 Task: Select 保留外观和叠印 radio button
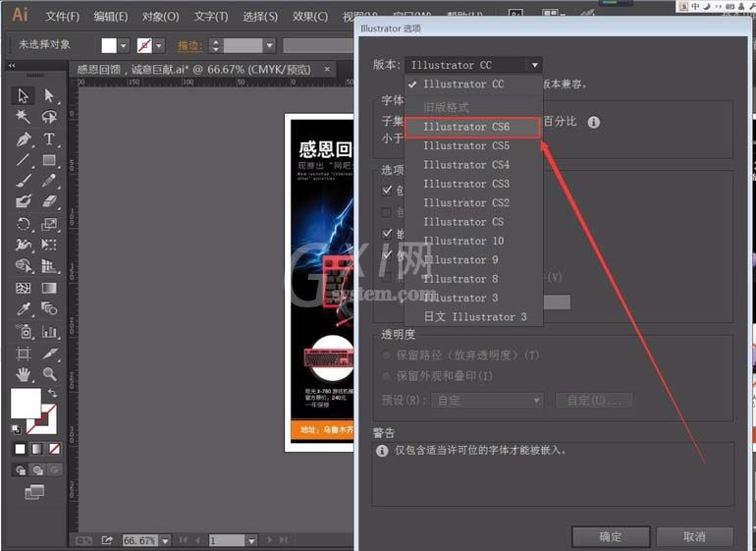386,376
